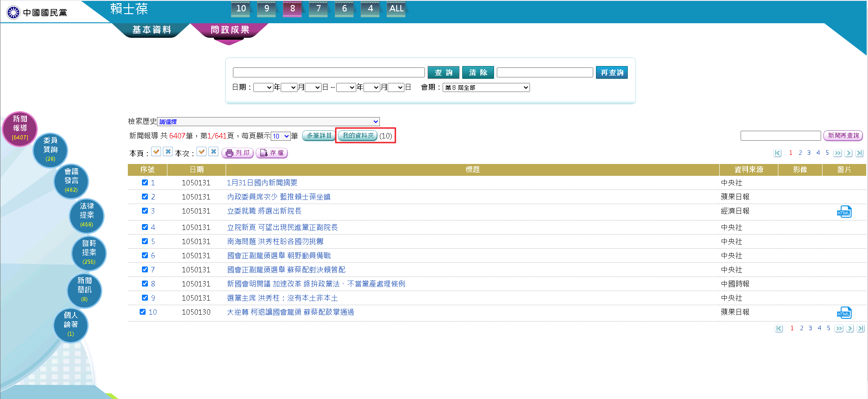The image size is (868, 399).
Task: Switch to the 基本資料 tab
Action: [151, 30]
